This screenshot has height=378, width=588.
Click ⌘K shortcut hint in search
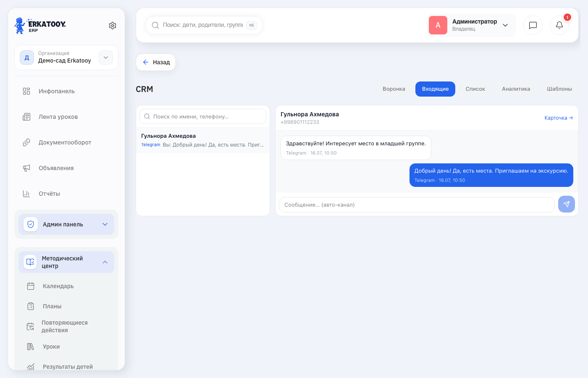tap(252, 25)
